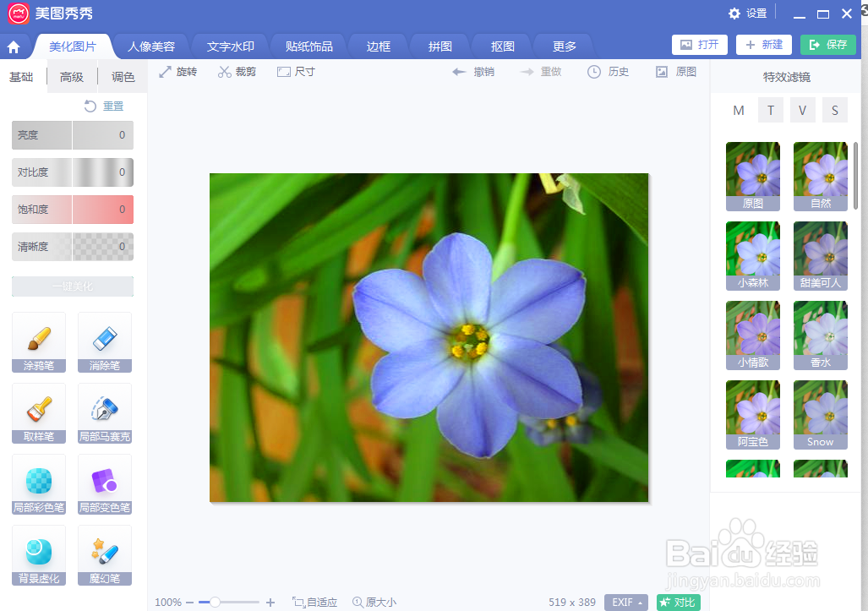
Task: Show the 原图 original image
Action: (676, 72)
